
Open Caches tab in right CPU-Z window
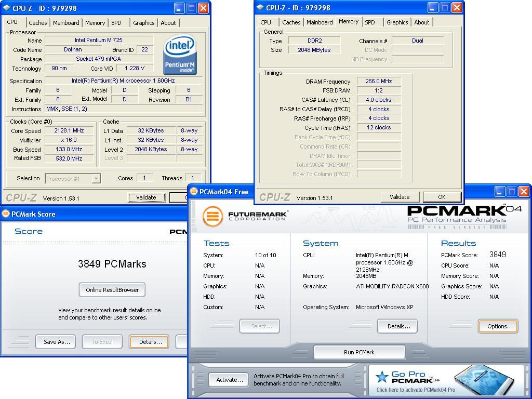(291, 22)
